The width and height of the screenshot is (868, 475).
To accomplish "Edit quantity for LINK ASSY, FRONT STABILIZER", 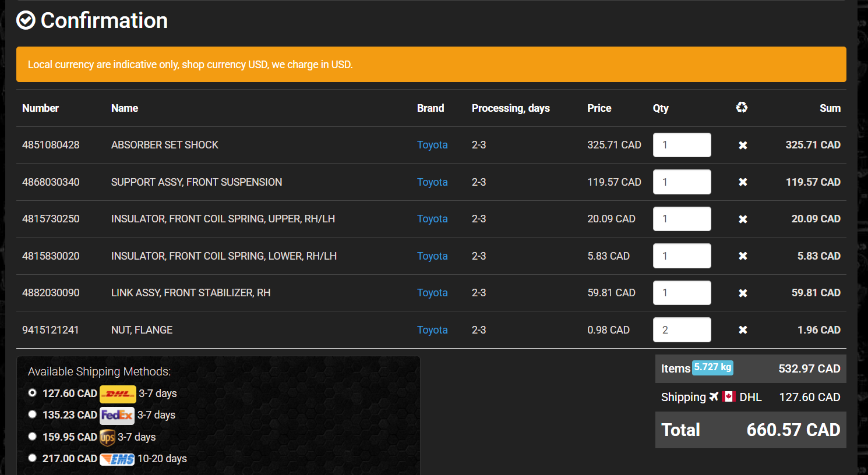I will (x=682, y=293).
